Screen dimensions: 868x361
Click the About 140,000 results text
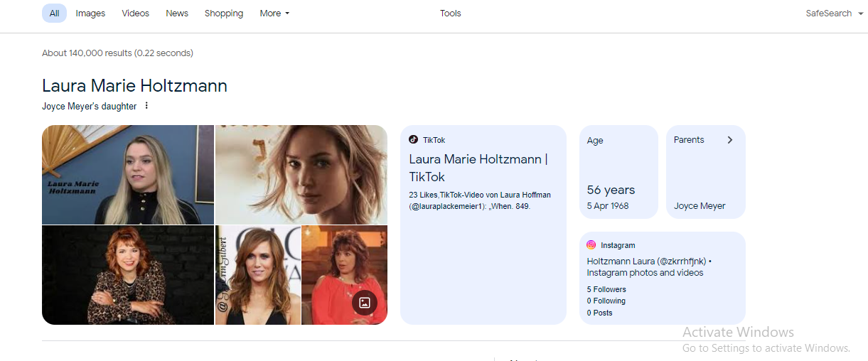tap(117, 53)
